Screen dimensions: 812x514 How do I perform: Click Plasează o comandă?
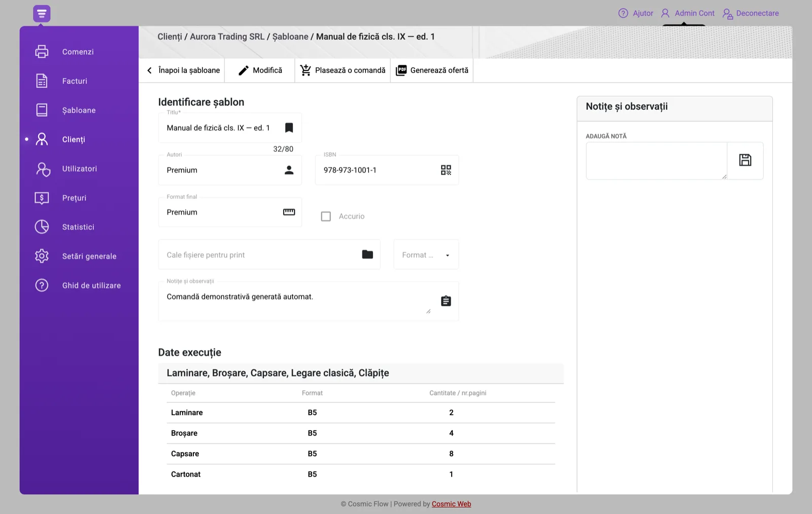tap(343, 71)
